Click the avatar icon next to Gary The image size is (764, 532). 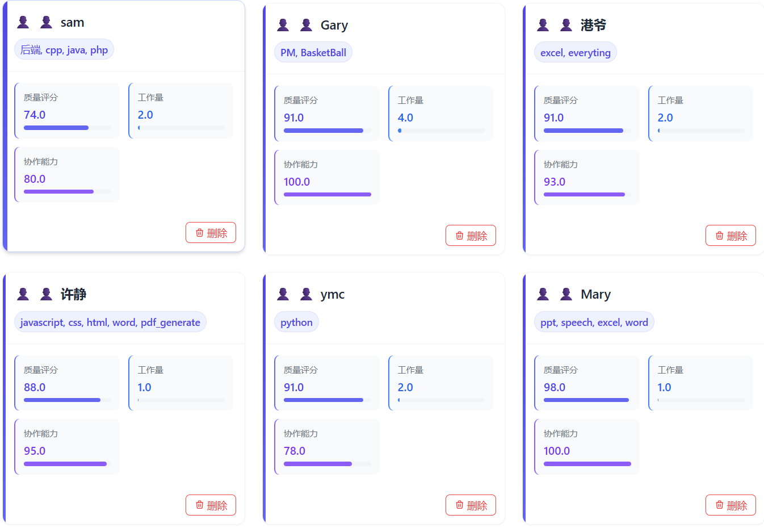[x=307, y=25]
